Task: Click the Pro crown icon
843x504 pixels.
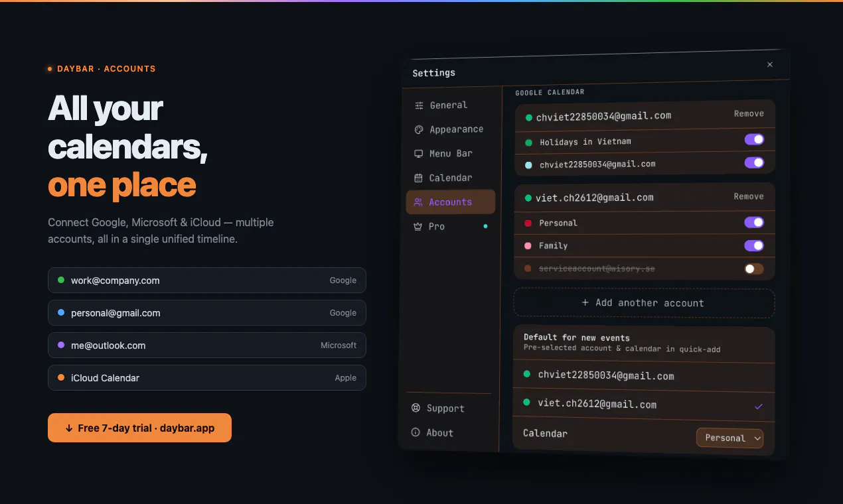Action: point(418,226)
